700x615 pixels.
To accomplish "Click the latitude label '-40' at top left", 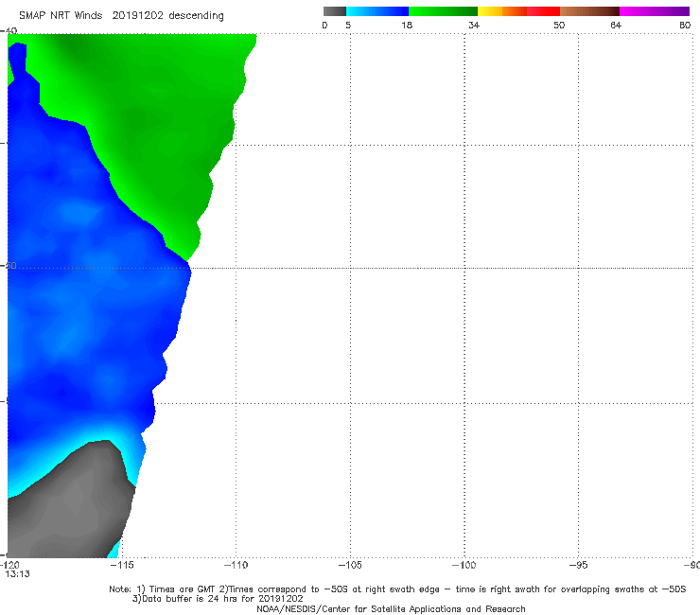I will (9, 30).
